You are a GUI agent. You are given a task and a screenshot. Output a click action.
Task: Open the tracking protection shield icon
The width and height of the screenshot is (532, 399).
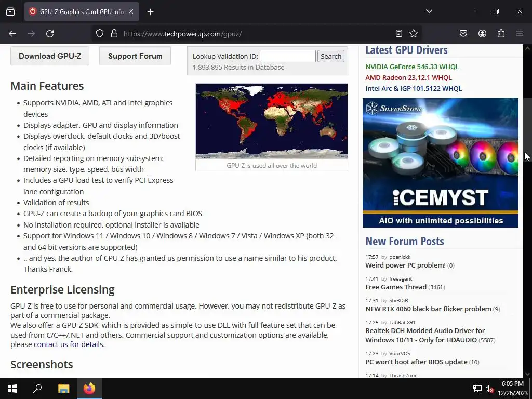(x=99, y=34)
